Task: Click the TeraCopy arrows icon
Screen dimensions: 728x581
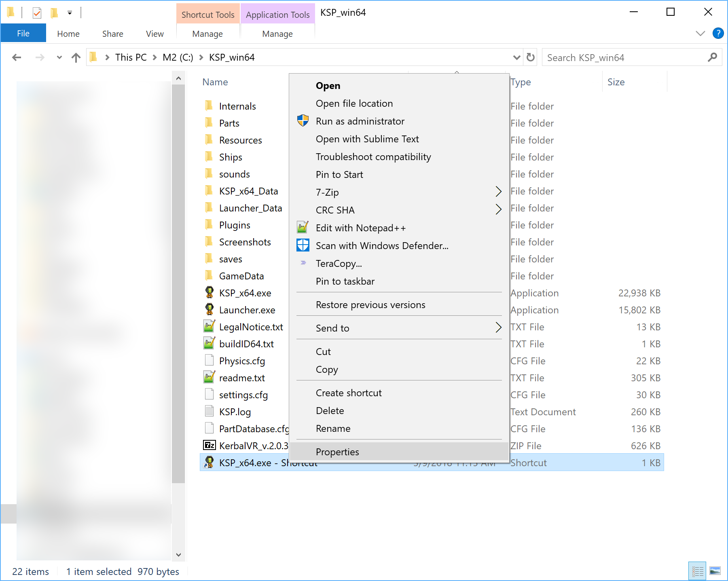Action: tap(303, 263)
